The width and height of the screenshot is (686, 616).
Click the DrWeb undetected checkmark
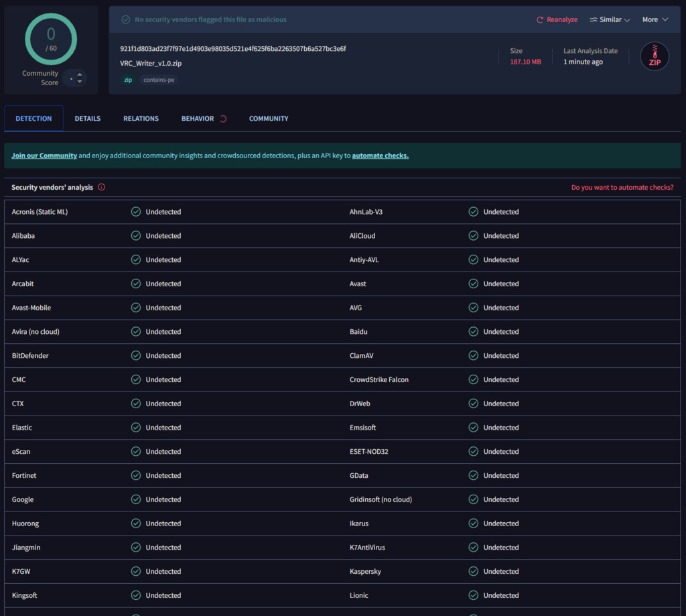click(x=474, y=404)
